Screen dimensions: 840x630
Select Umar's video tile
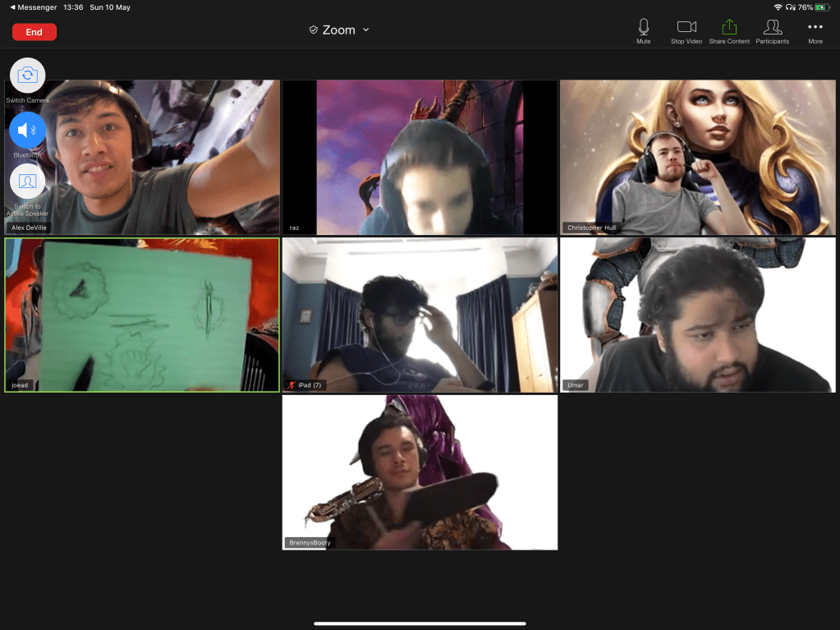pyautogui.click(x=697, y=315)
